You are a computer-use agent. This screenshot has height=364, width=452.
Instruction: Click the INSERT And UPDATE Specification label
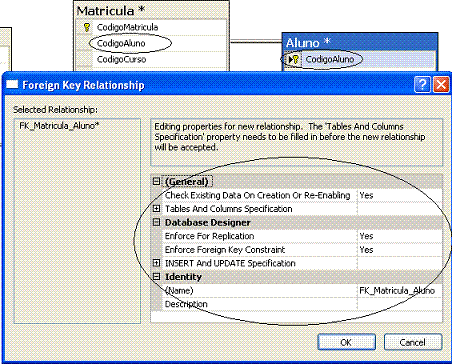click(230, 263)
